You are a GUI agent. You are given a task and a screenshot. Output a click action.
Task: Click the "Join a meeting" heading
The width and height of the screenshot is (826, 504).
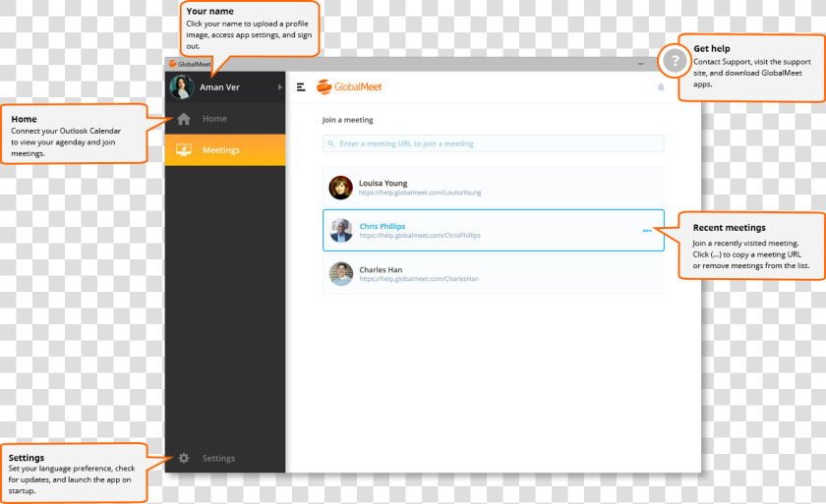click(348, 120)
